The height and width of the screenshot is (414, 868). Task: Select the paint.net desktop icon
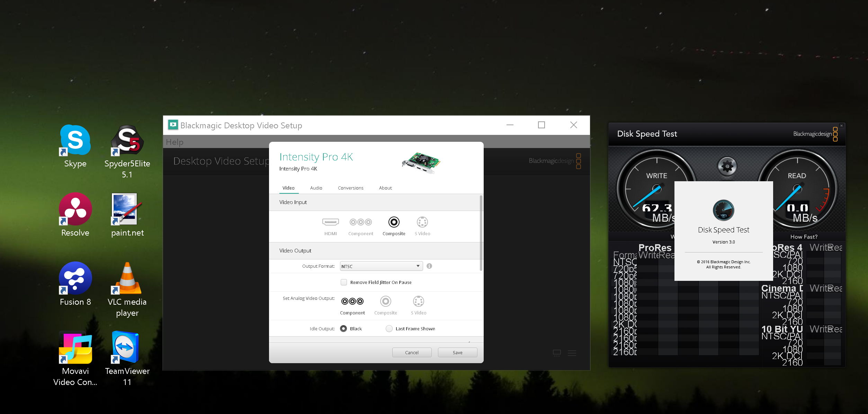(127, 215)
